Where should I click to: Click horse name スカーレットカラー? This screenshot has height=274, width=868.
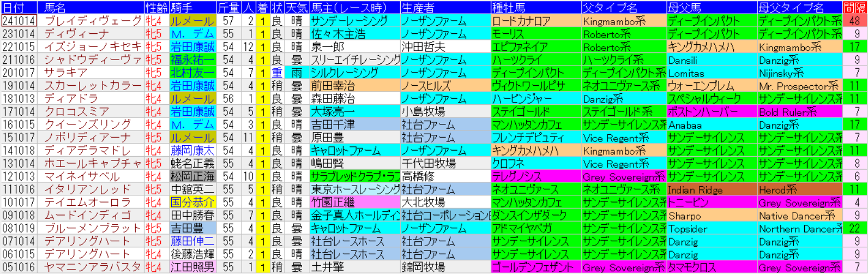click(91, 86)
